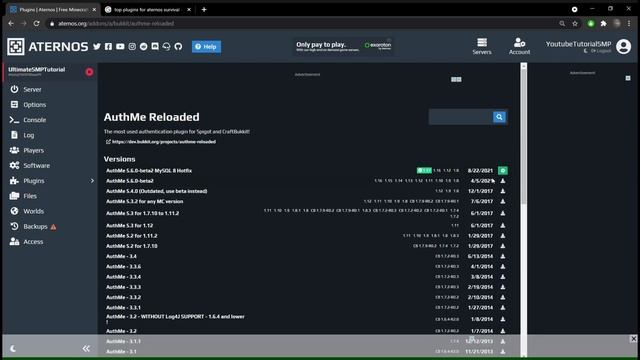Screen dimensions: 640x360
Task: Download AuthMe 5.6.0-beta2 version
Action: pos(503,181)
